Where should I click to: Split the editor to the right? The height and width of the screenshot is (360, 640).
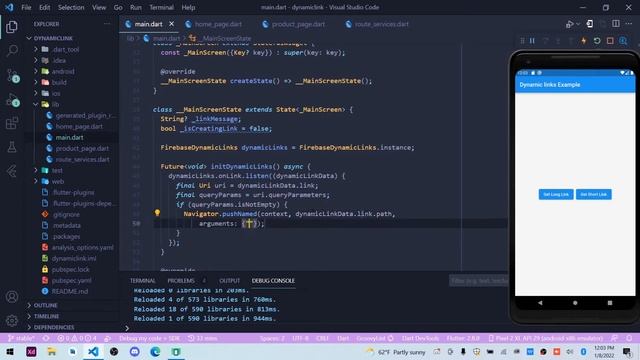click(616, 24)
